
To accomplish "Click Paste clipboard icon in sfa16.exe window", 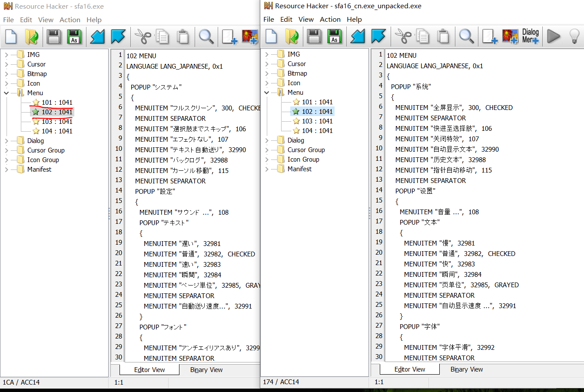I will (183, 37).
